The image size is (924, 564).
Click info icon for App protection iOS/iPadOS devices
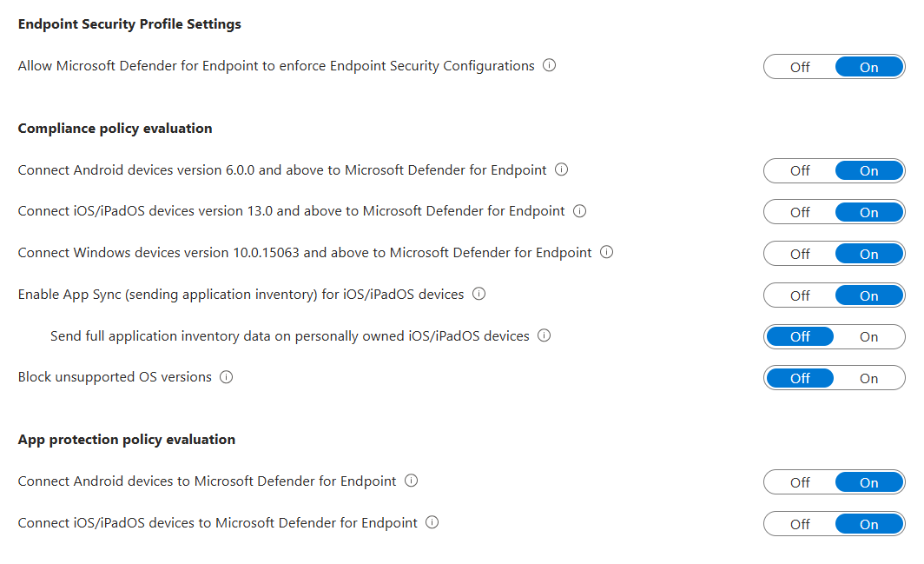[x=432, y=522]
